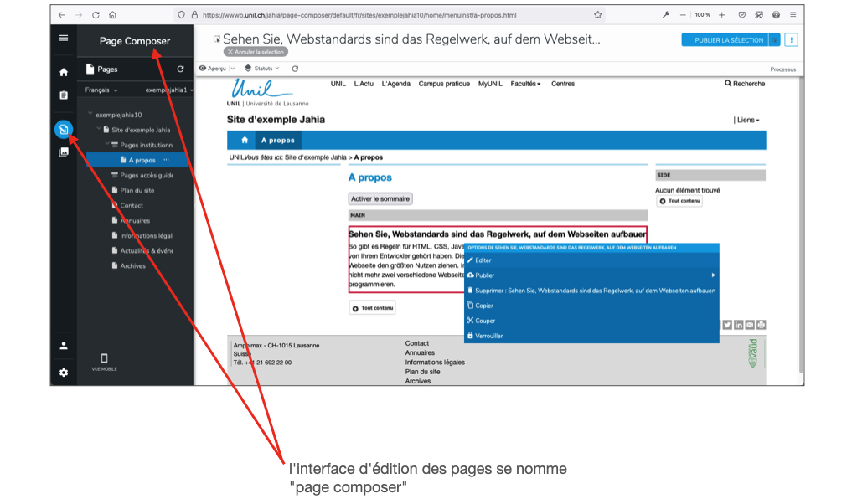Open the Facultés dropdown in the UNIL navigation
The height and width of the screenshot is (504, 852).
click(x=525, y=84)
